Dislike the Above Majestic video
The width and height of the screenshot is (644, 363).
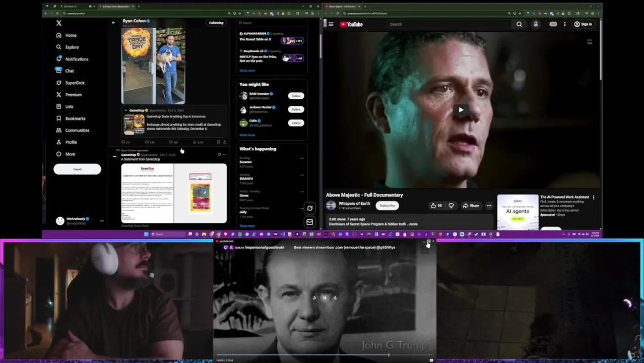[x=452, y=206]
